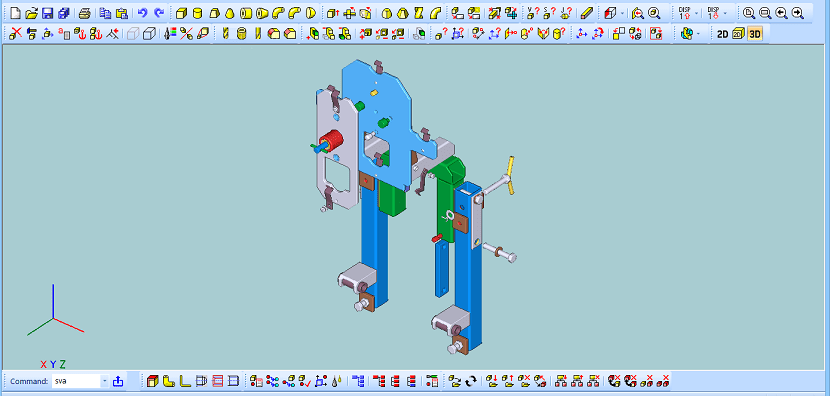The image size is (830, 396).
Task: Click the solid S question info icon
Action: click(549, 13)
